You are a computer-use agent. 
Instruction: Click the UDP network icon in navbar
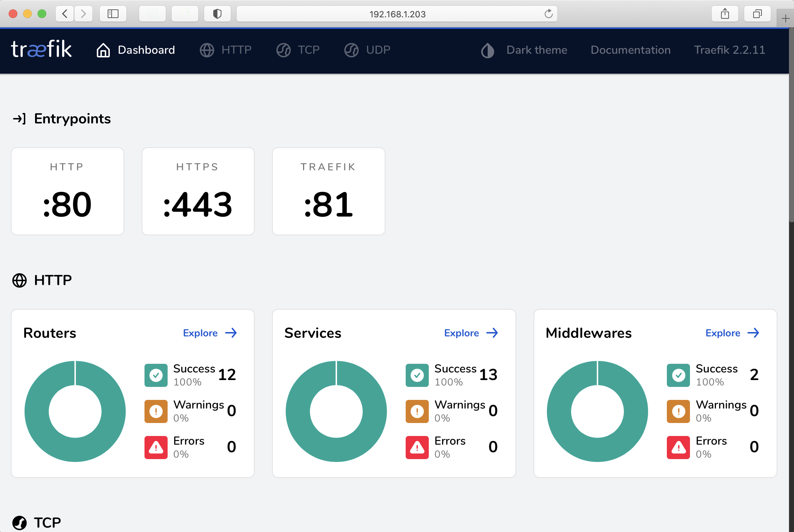351,50
